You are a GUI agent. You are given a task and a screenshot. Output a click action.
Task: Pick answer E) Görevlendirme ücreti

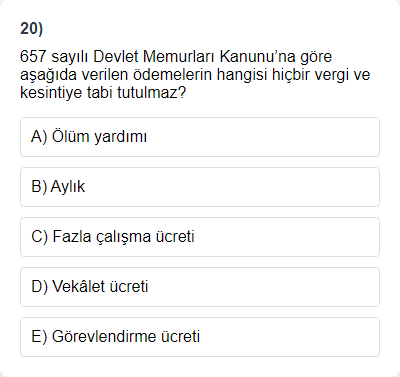click(200, 337)
